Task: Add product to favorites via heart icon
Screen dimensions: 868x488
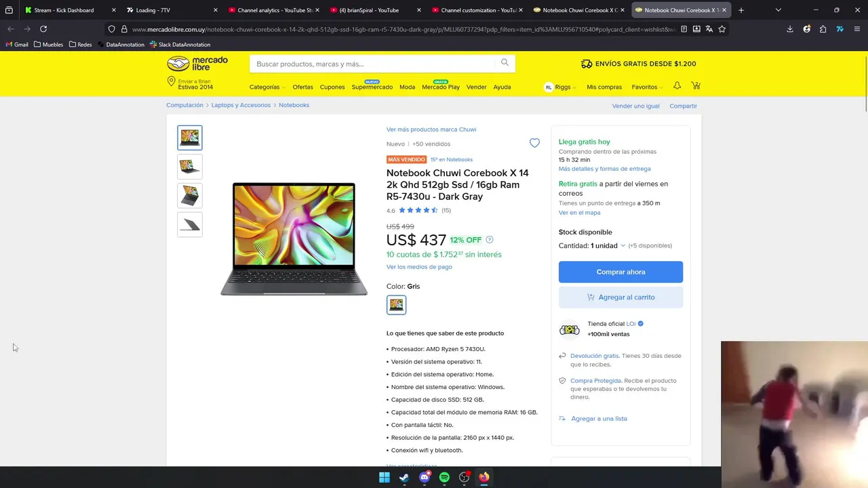Action: point(534,143)
